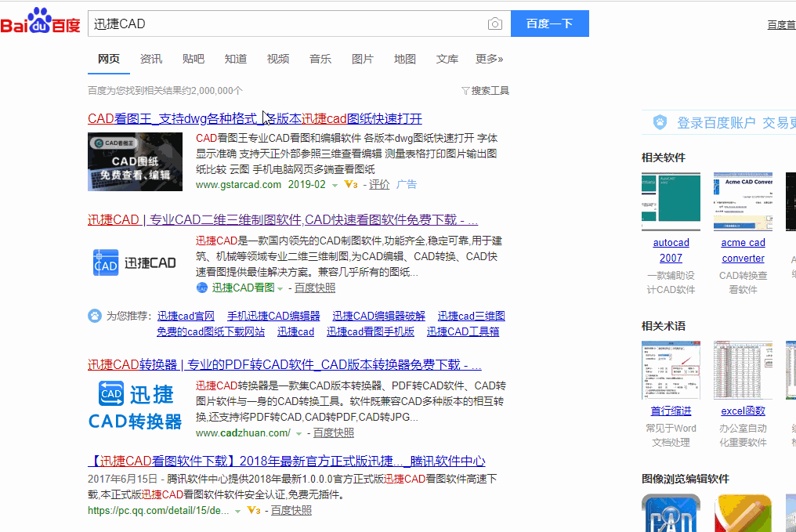Click the pencil app icon under 图像浏览编辑软件
This screenshot has width=796, height=532.
744,512
